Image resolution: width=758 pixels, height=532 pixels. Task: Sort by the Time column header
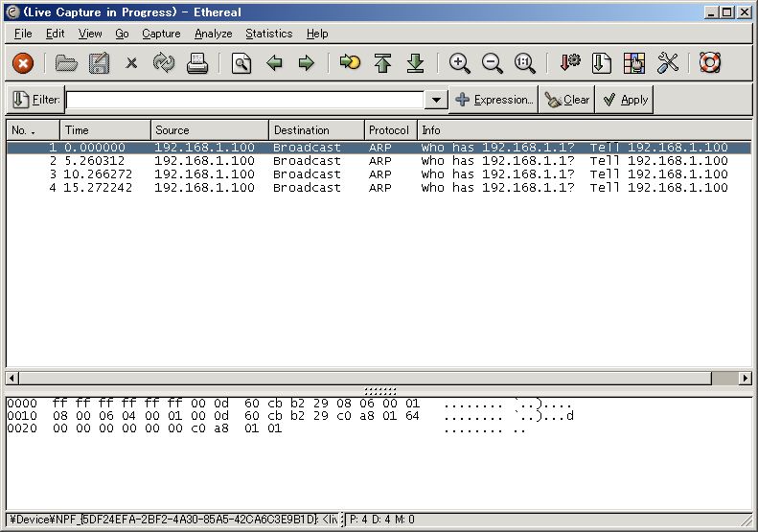[x=105, y=130]
